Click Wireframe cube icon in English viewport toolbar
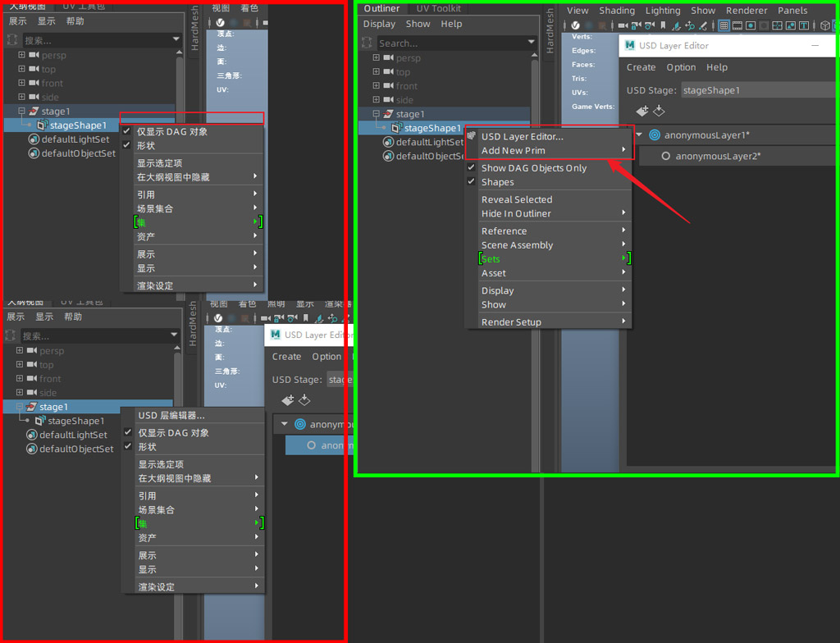This screenshot has width=840, height=643. click(x=825, y=25)
